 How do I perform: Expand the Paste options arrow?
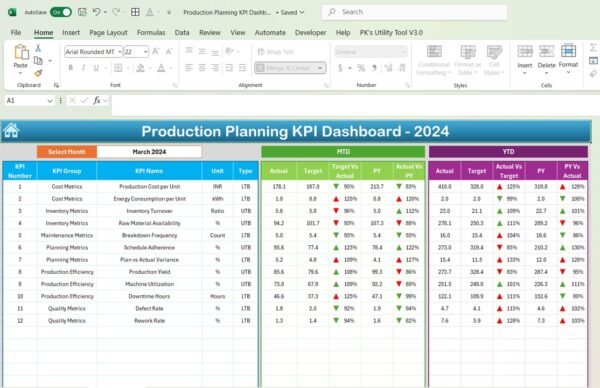pos(21,73)
